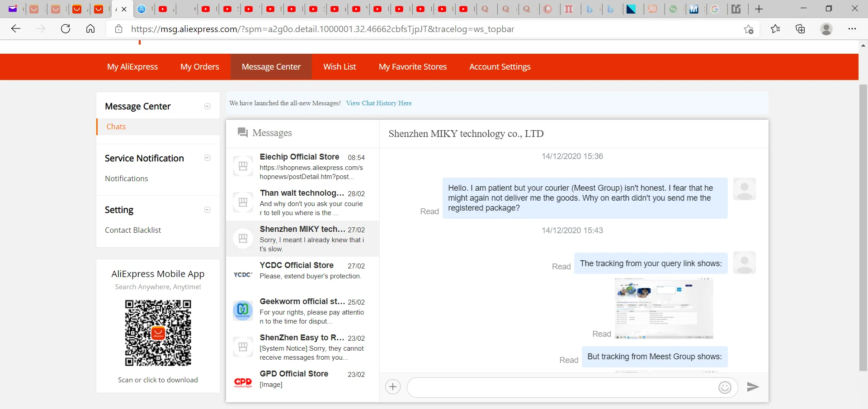Select the Shenzhen MIKY tech... conversation
Screen dimensions: 868x409
(302, 239)
